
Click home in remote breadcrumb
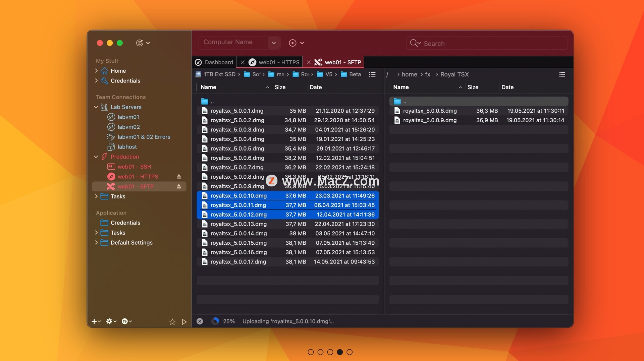409,74
